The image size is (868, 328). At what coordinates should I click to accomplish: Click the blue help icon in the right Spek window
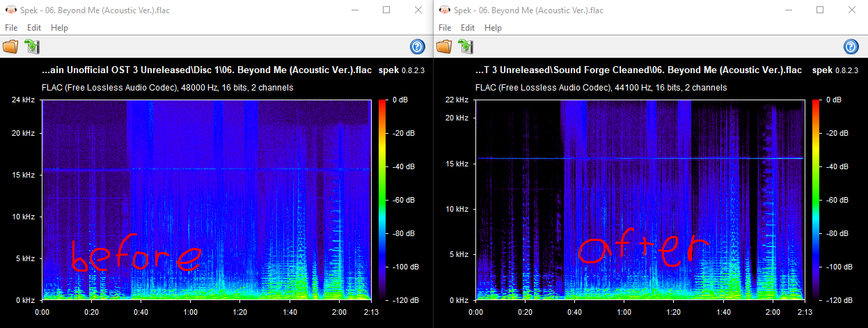tap(851, 47)
